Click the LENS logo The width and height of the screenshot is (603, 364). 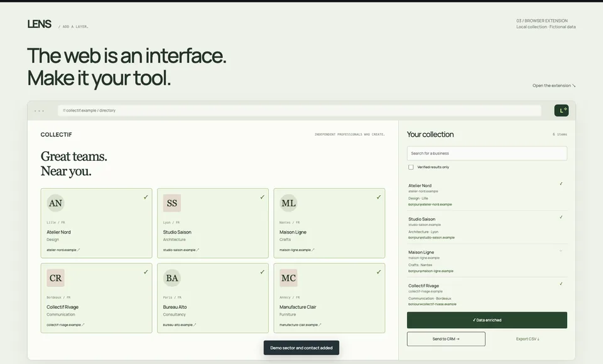tap(39, 24)
